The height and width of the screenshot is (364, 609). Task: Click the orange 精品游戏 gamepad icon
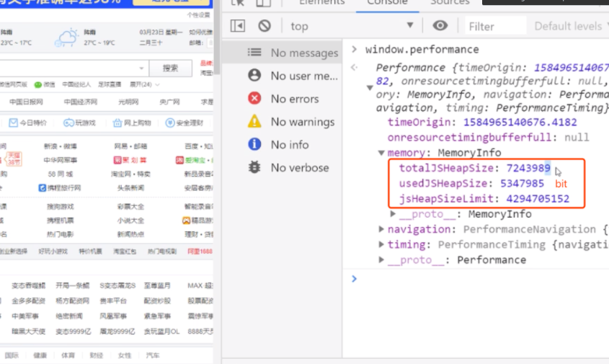click(x=186, y=221)
